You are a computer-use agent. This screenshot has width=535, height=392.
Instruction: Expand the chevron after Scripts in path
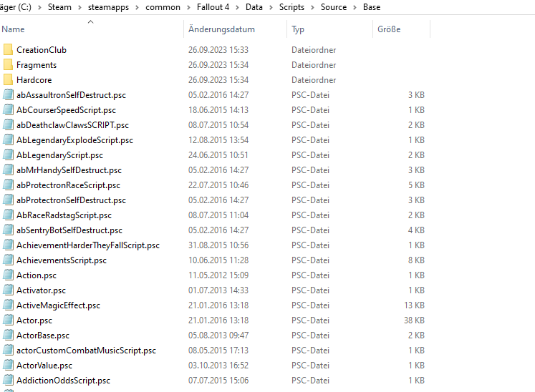click(x=312, y=7)
